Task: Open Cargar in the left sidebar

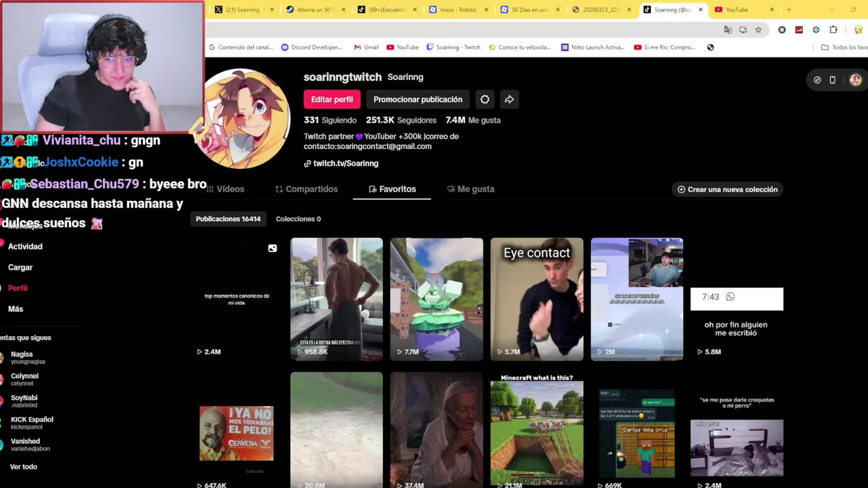Action: (20, 268)
